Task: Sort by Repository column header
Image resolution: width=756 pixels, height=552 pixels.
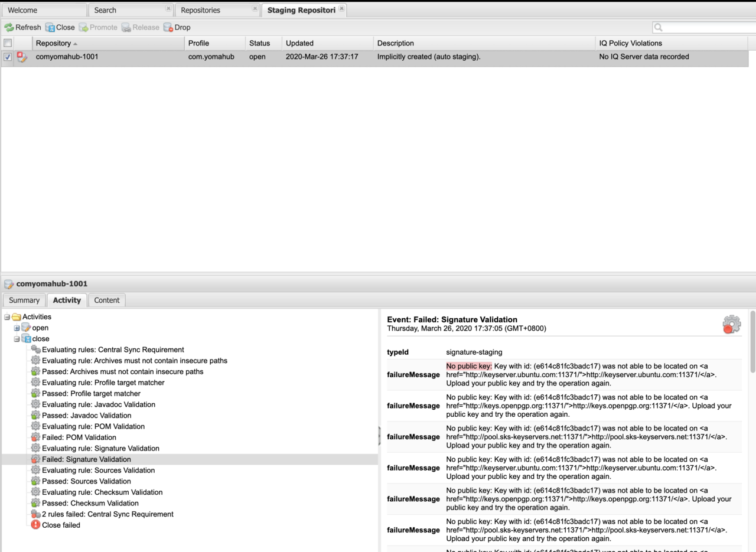Action: coord(53,43)
